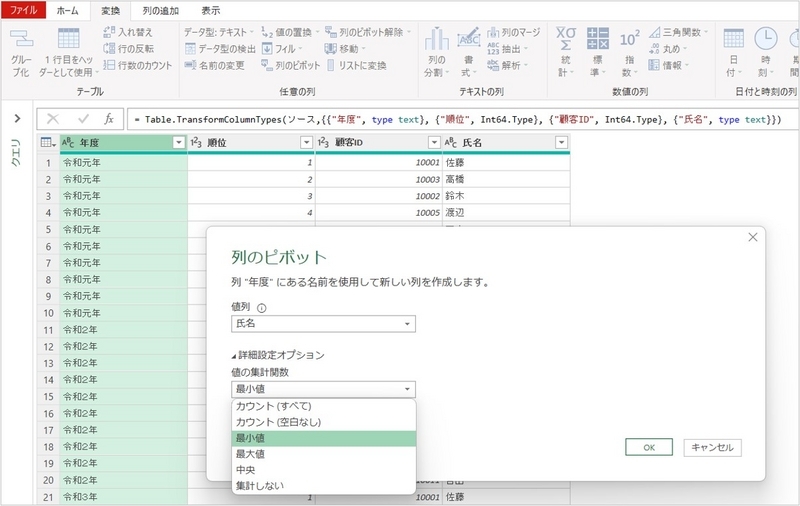The width and height of the screenshot is (800, 506).
Task: Select row number 11
Action: coord(48,330)
